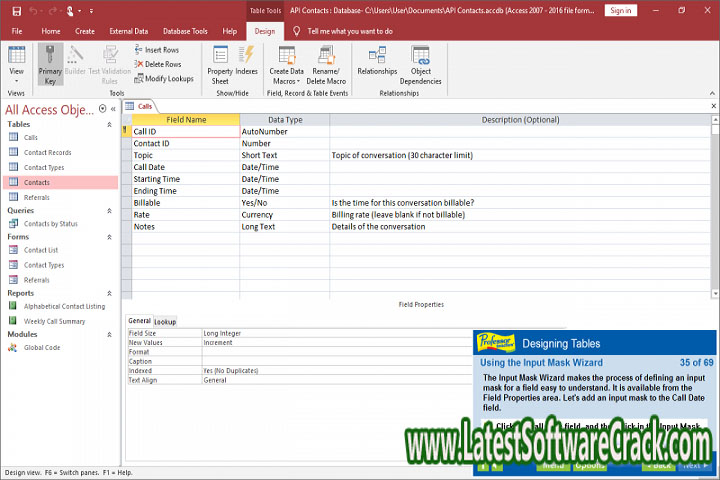Click the Text Align General property
The height and width of the screenshot is (480, 720).
337,380
